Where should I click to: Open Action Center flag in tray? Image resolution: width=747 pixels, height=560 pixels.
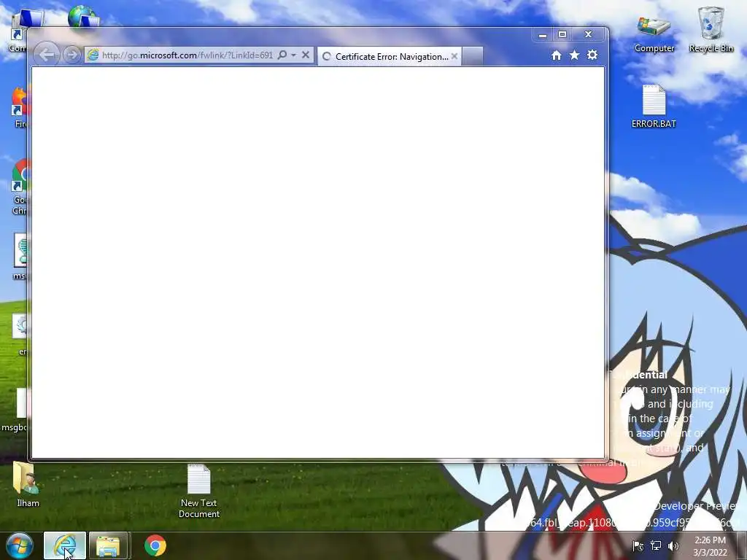638,546
